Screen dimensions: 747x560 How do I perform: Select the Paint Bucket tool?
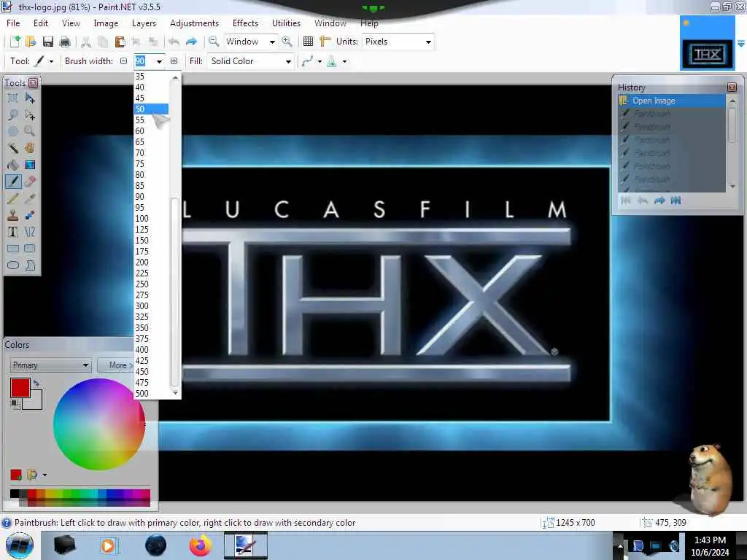tap(13, 165)
